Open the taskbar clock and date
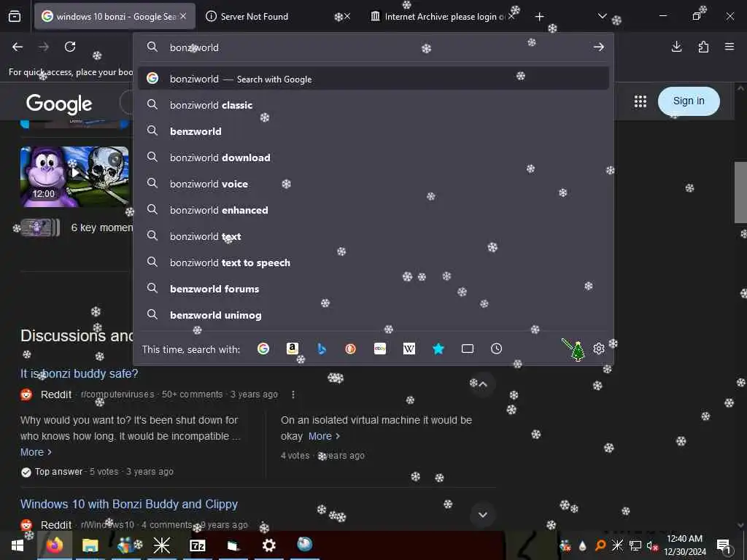Image resolution: width=747 pixels, height=560 pixels. 684,545
